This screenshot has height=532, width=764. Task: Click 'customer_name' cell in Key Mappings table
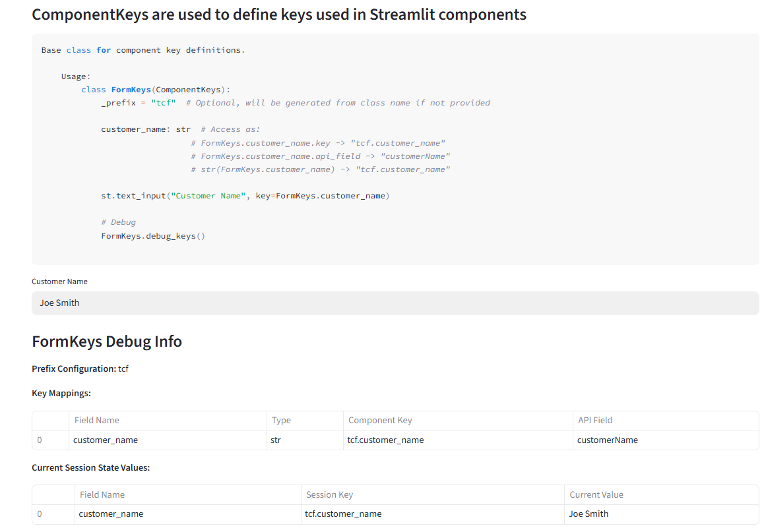(168, 440)
